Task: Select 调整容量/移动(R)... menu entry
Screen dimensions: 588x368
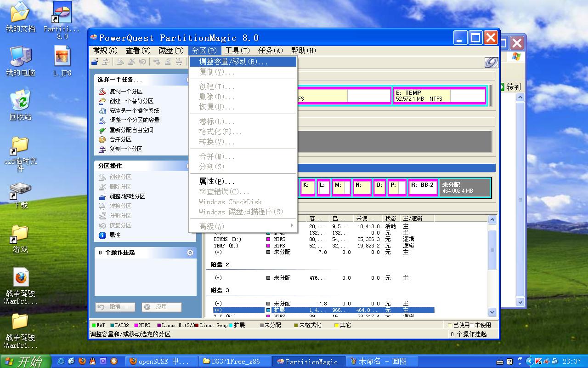Action: [x=243, y=62]
